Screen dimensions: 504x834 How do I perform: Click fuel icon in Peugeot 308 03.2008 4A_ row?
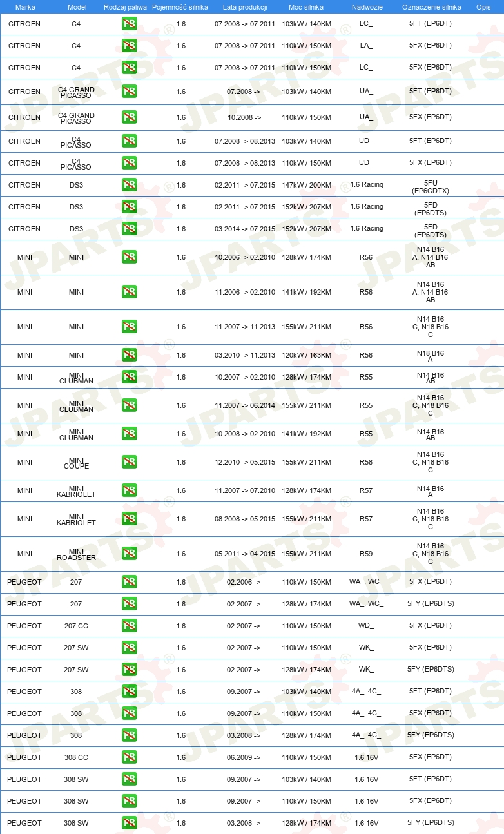pos(129,735)
